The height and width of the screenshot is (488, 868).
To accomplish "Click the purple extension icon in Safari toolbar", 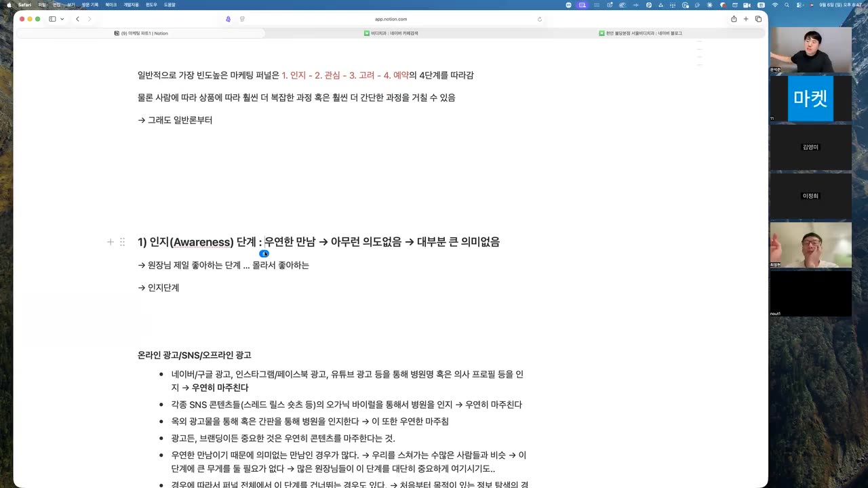I will click(x=229, y=19).
